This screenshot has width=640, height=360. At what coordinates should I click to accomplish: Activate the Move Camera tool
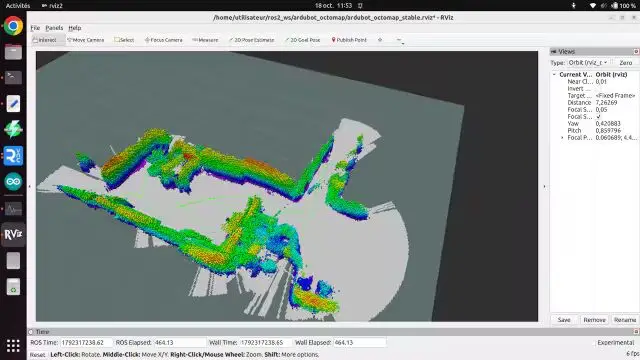coord(86,40)
